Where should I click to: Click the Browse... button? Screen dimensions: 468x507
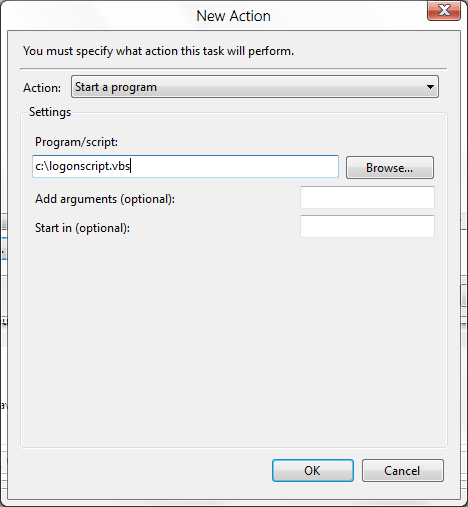390,168
